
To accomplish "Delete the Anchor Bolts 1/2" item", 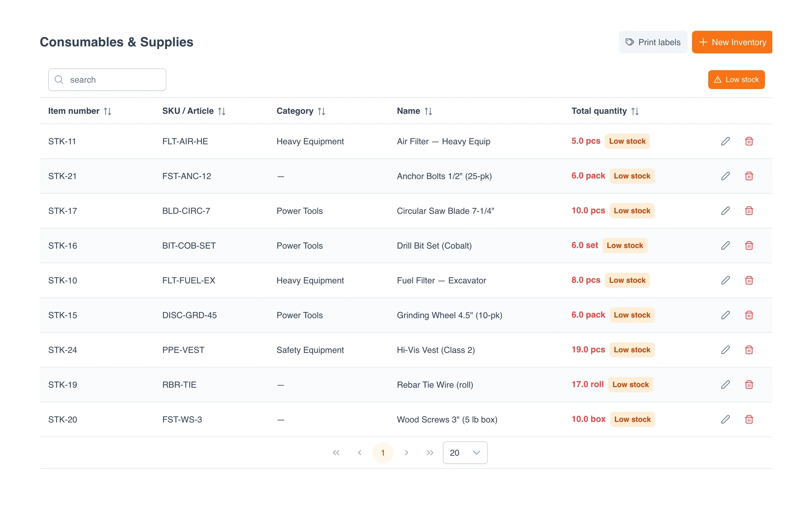I will click(x=749, y=176).
